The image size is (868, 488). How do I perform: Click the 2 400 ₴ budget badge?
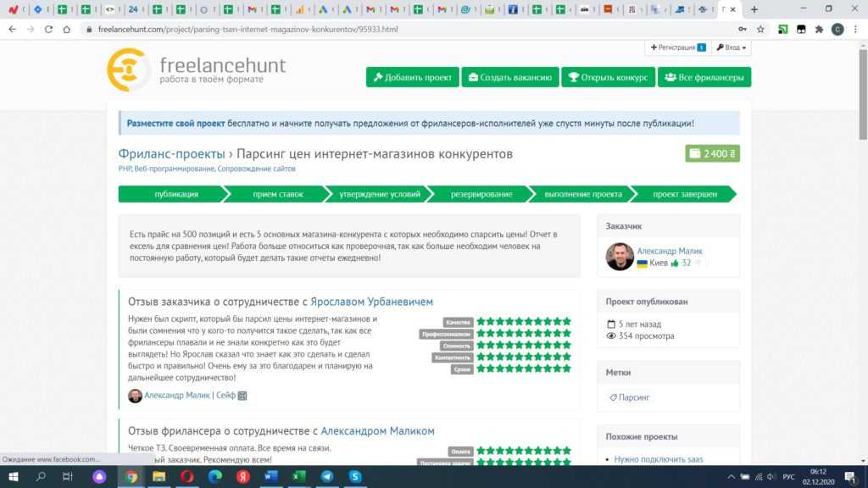[712, 154]
